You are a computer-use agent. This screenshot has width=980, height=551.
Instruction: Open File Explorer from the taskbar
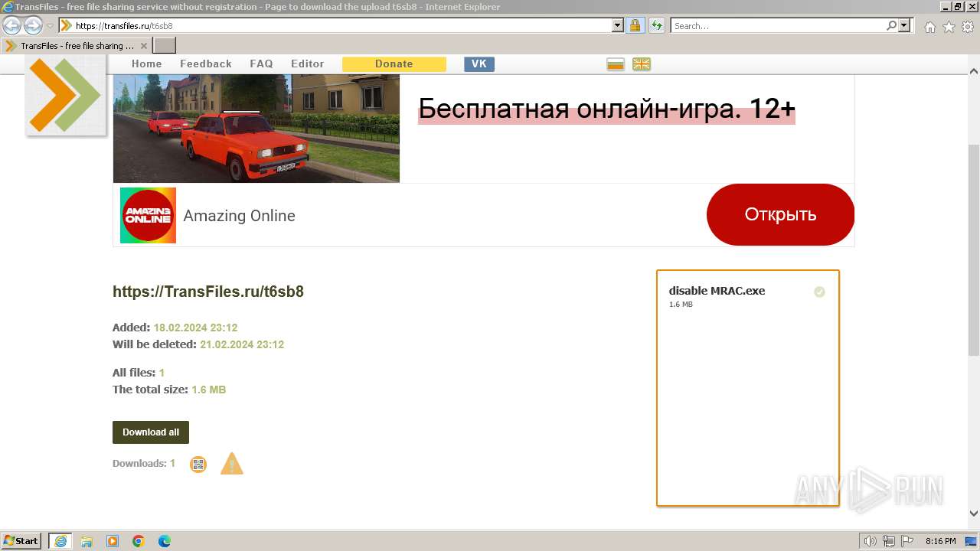(87, 541)
